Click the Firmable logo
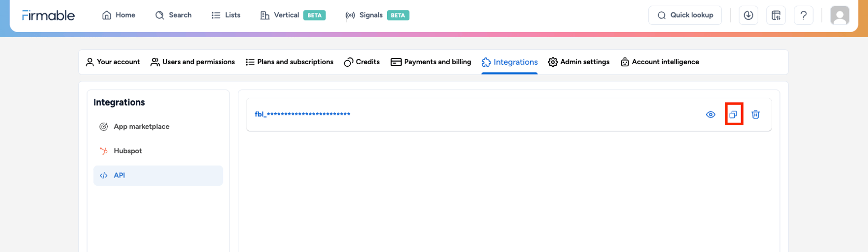Screen dimensions: 868x252 click(48, 16)
